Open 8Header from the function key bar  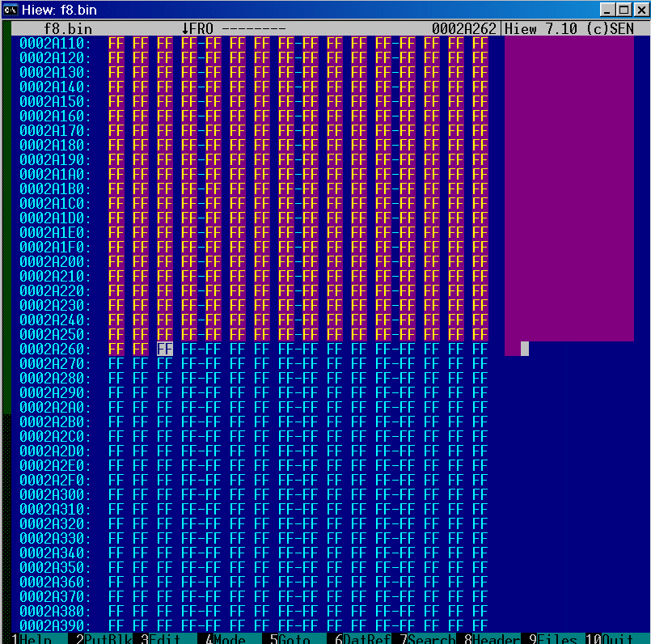click(488, 638)
